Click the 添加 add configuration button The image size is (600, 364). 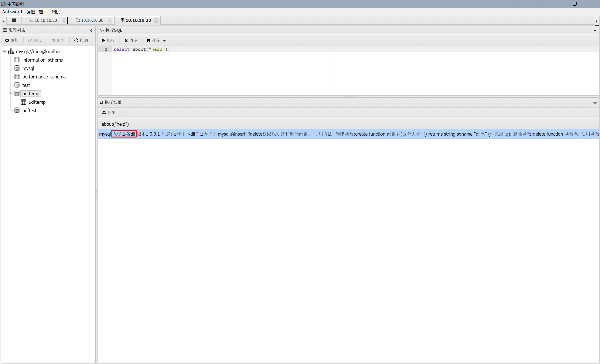pyautogui.click(x=12, y=40)
